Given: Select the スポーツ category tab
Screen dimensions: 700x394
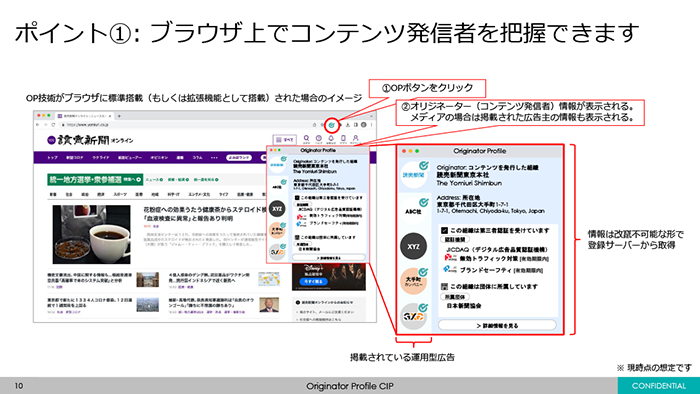Looking at the screenshot, I should pos(120,195).
